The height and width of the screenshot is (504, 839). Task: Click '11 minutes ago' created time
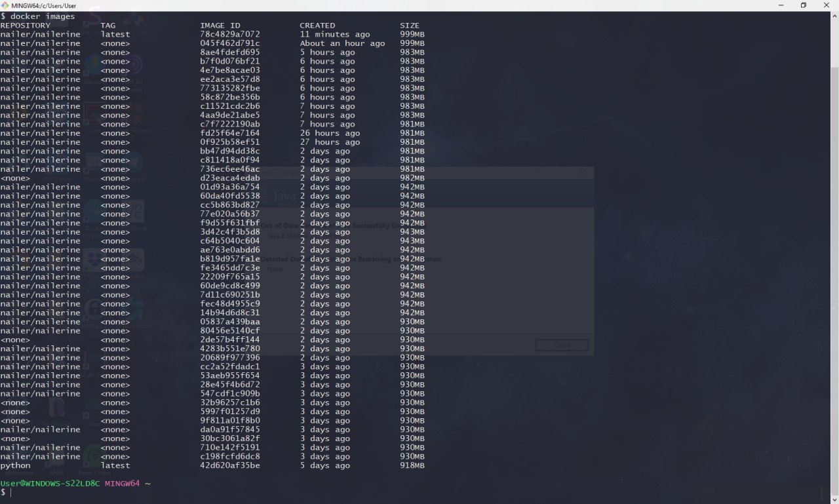(x=335, y=34)
